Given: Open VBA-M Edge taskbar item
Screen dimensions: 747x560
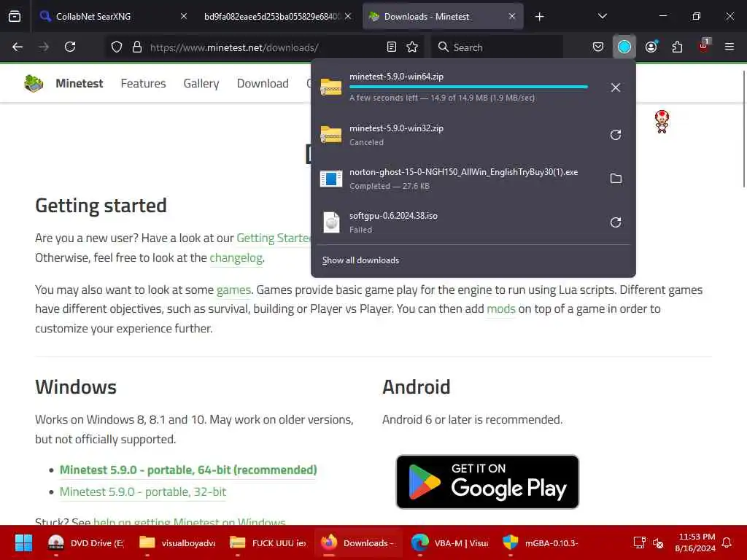Looking at the screenshot, I should coord(450,542).
